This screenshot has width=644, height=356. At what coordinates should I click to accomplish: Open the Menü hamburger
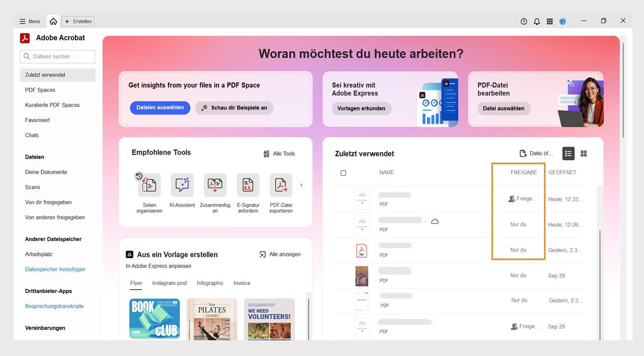[23, 21]
